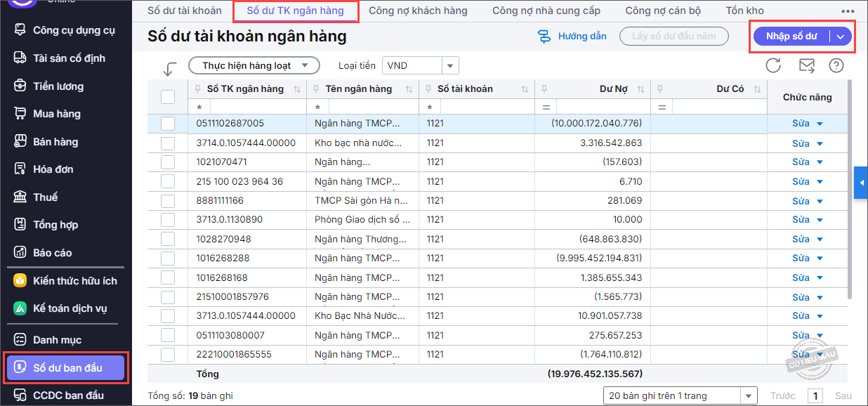Click the Nhập số dư button

(x=791, y=37)
